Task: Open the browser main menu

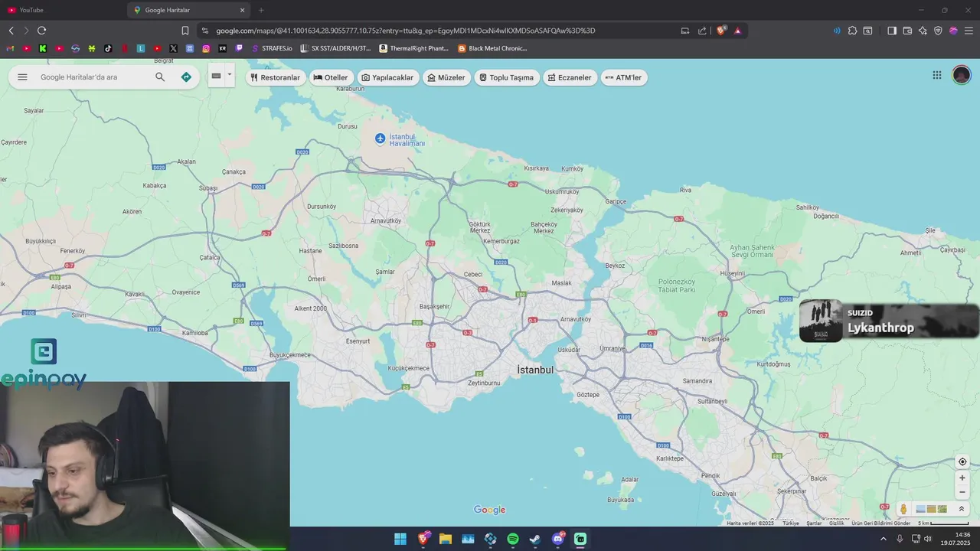Action: click(x=969, y=31)
